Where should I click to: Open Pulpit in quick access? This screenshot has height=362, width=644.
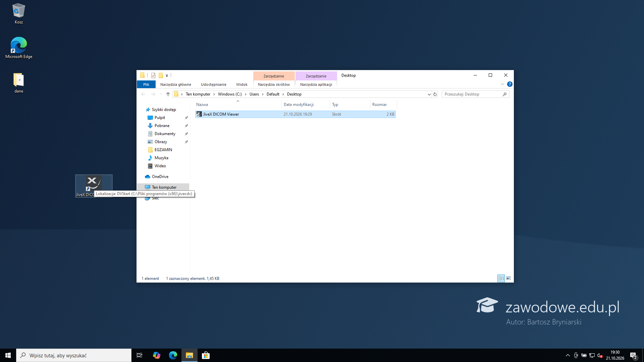click(160, 118)
